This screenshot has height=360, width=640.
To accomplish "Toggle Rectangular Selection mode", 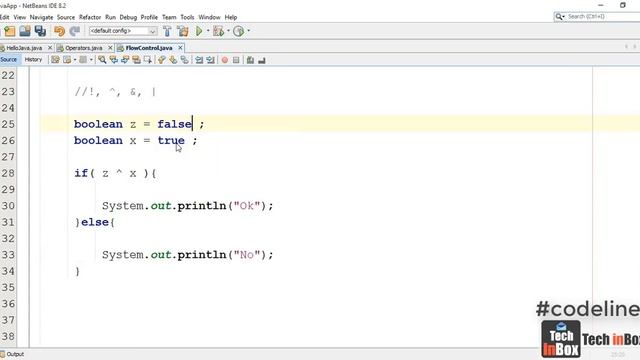I will [148, 60].
